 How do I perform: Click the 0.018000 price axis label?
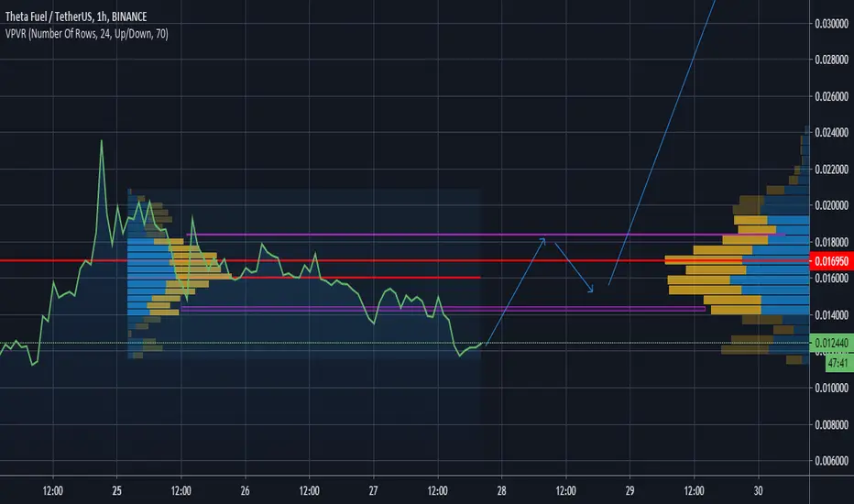(832, 242)
